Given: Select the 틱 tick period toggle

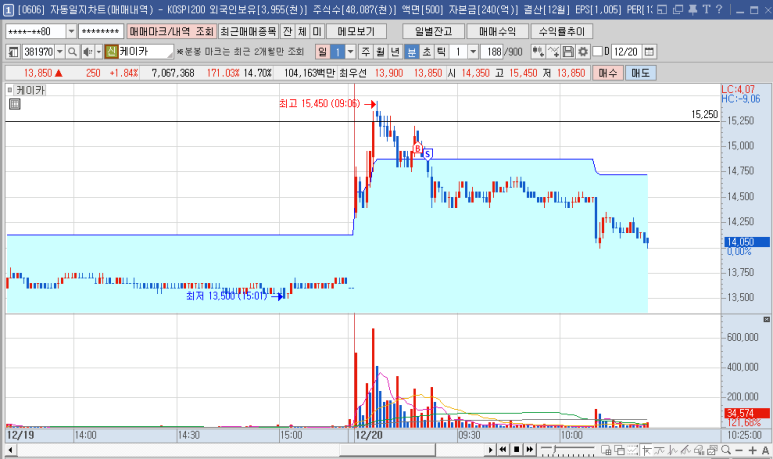Looking at the screenshot, I should 441,51.
